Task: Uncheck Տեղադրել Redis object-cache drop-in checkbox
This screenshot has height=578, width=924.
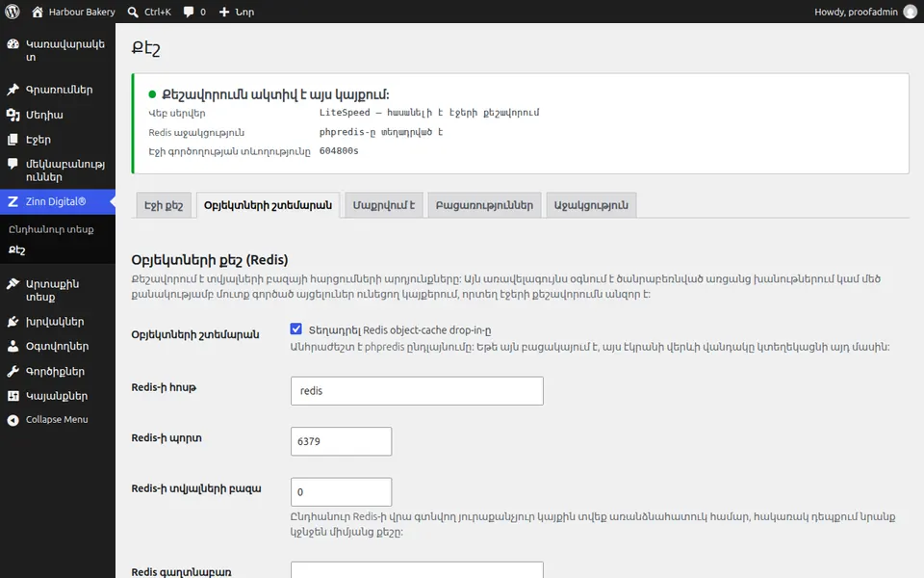Action: [295, 329]
